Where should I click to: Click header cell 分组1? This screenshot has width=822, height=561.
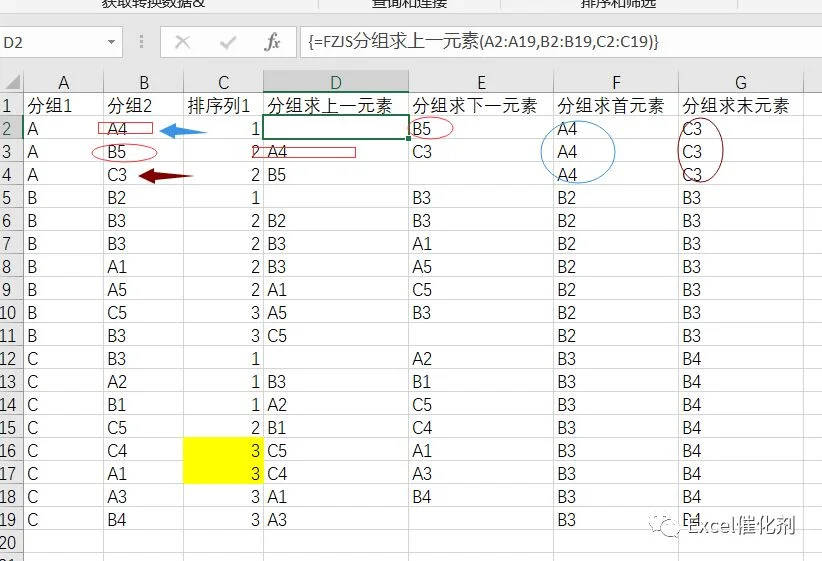[63, 105]
